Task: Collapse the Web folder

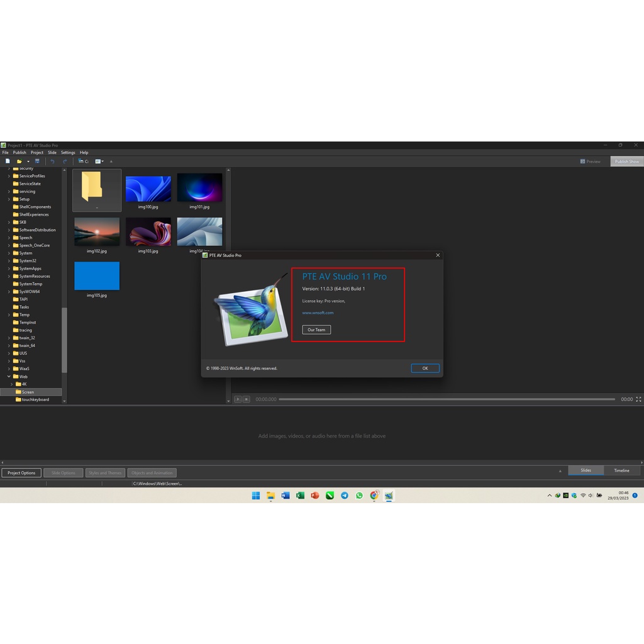Action: click(9, 377)
